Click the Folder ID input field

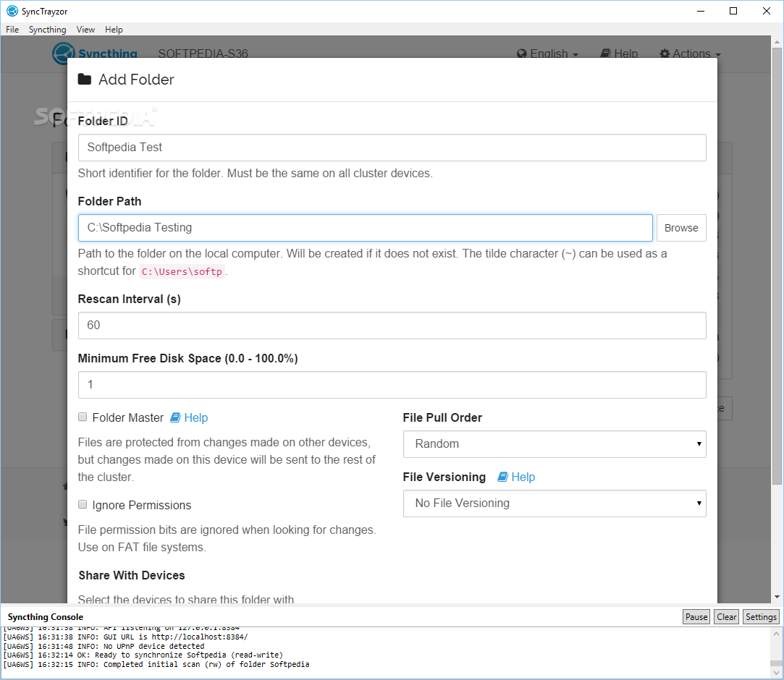coord(392,148)
